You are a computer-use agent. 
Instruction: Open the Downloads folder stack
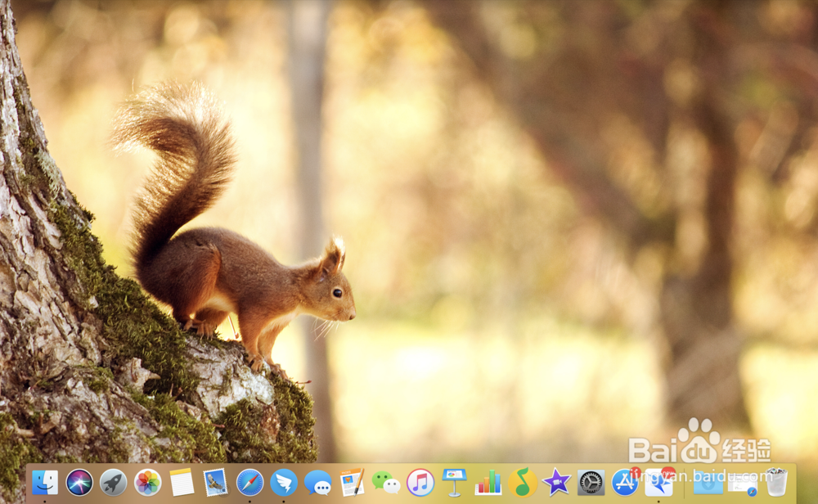coord(708,482)
